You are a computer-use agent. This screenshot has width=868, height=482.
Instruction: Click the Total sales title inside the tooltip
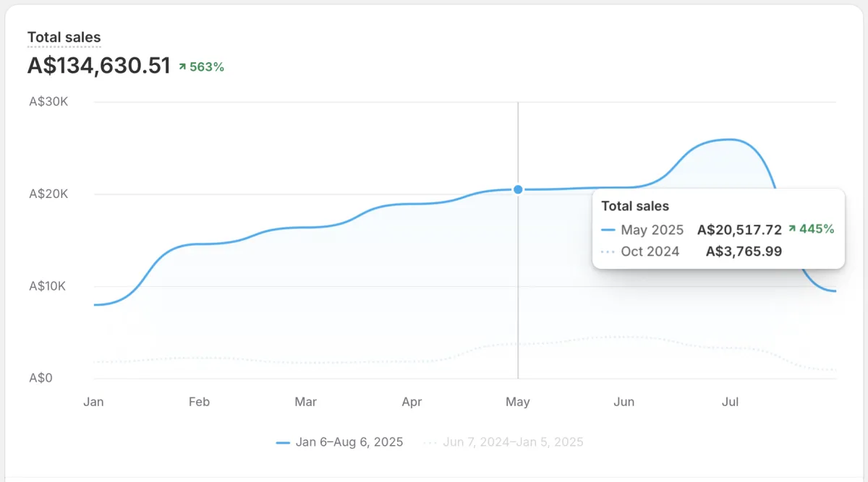pos(635,206)
